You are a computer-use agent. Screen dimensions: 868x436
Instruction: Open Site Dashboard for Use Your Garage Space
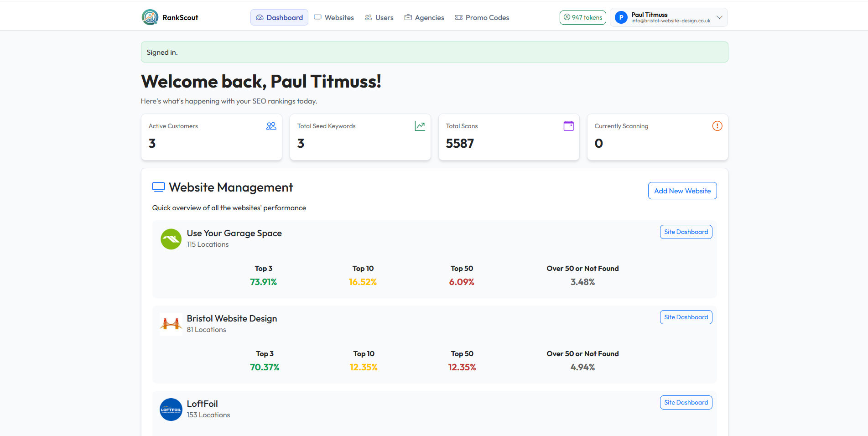[686, 232]
